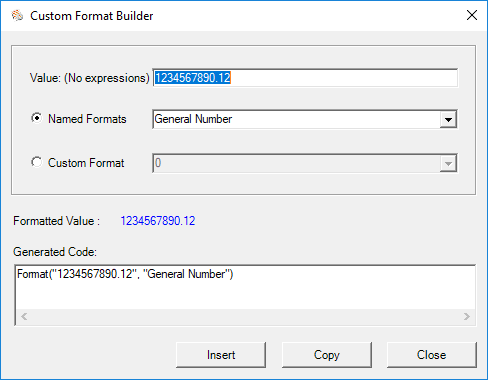The height and width of the screenshot is (380, 488).
Task: Click the 'Formatted Value :' label
Action: coord(56,221)
